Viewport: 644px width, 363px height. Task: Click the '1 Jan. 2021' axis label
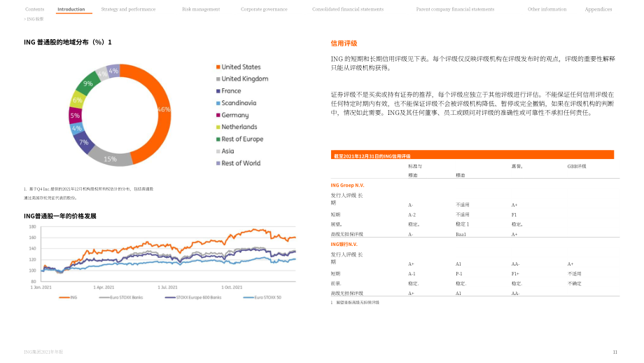pyautogui.click(x=41, y=287)
